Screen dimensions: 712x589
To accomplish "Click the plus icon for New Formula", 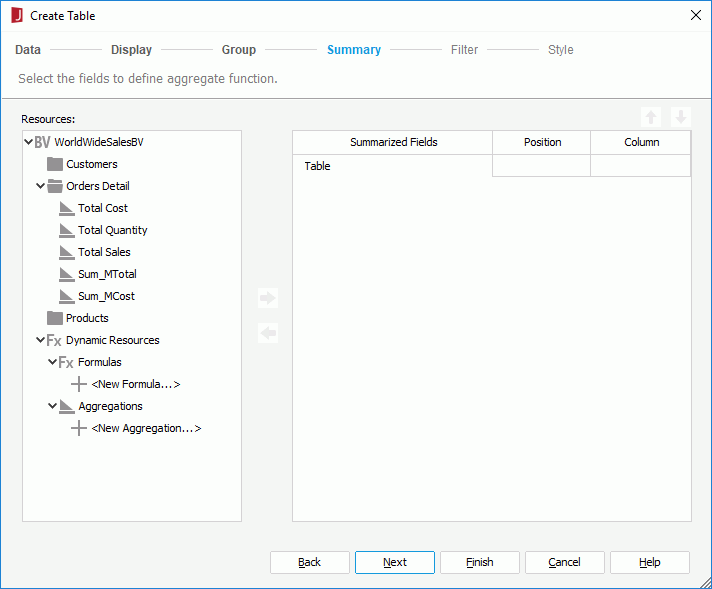I will pyautogui.click(x=79, y=384).
